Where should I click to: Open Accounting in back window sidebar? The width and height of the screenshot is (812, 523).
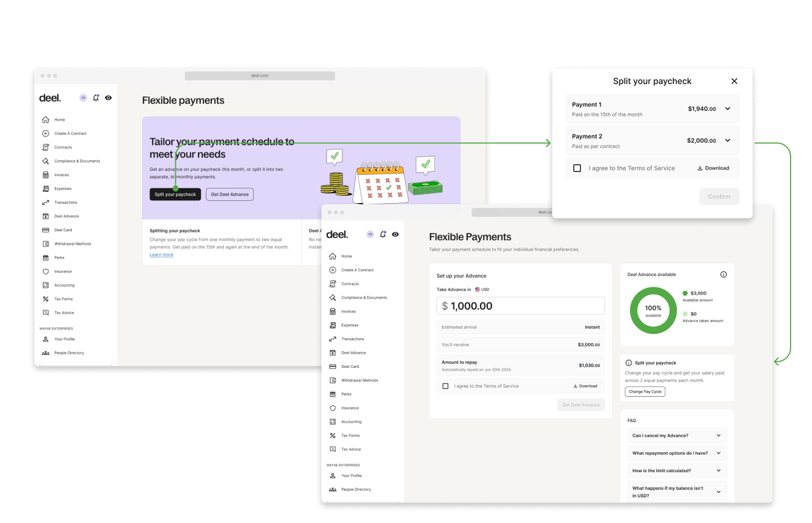[64, 285]
